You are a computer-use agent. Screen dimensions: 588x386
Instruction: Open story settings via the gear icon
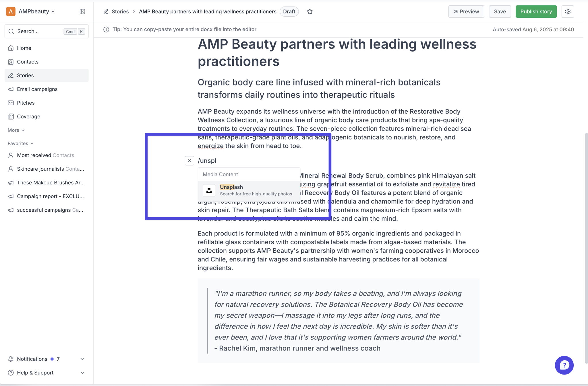point(568,11)
